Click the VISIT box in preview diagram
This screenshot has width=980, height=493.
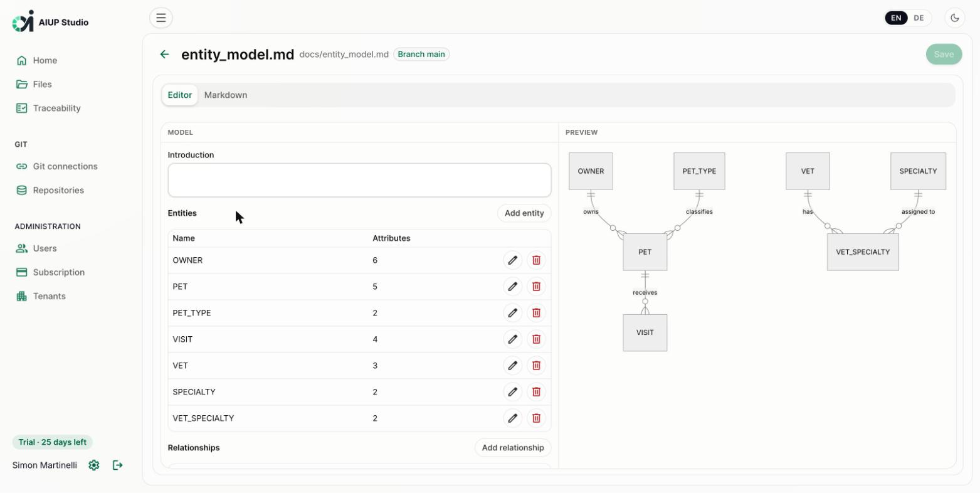click(x=645, y=333)
